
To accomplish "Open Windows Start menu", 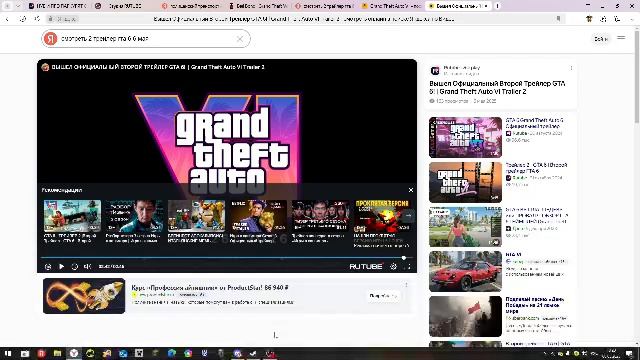I will pyautogui.click(x=8, y=353).
